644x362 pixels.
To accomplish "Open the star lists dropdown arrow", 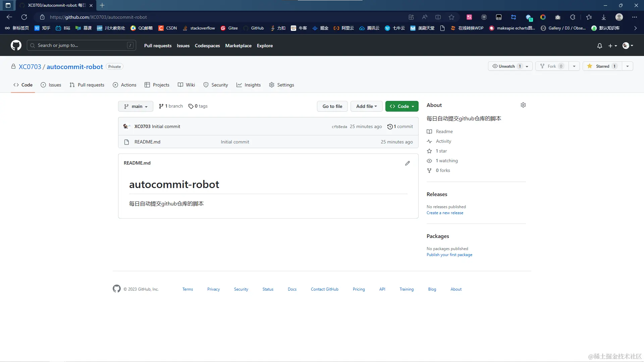I will click(x=627, y=66).
